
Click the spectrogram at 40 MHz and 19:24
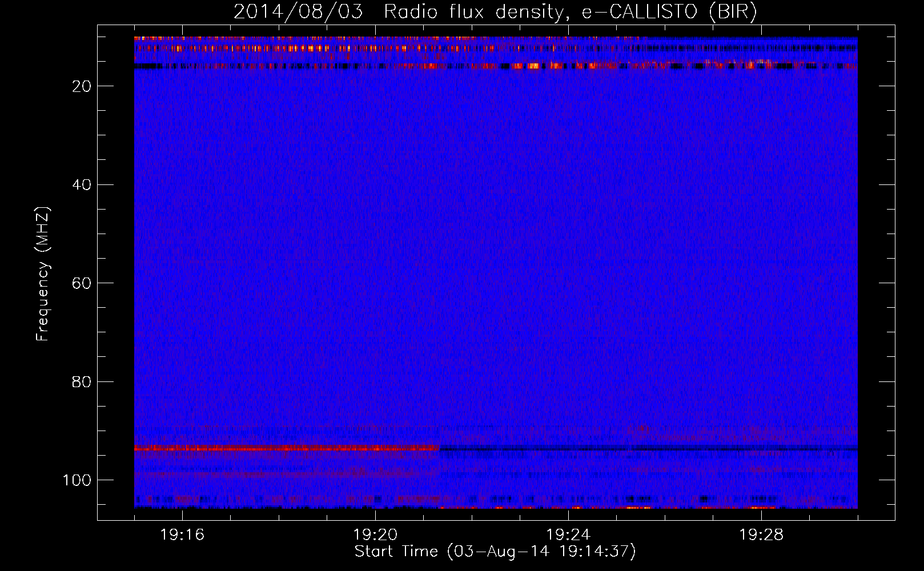click(x=568, y=185)
